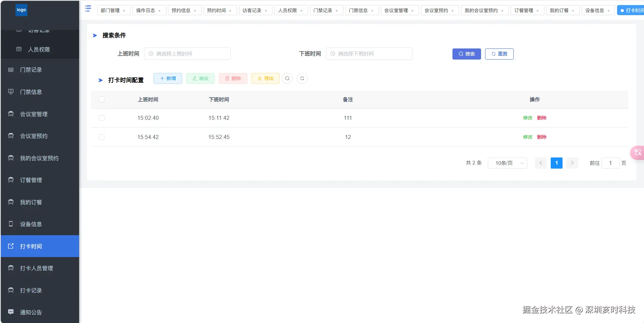
Task: Click the 会议室预约 sidebar icon
Action: pyautogui.click(x=11, y=136)
